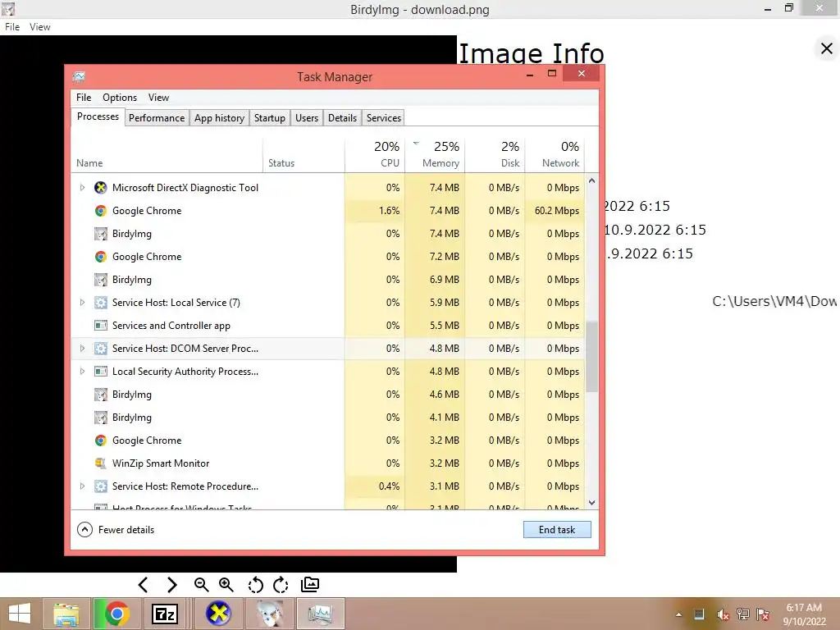Open the network tray icon
The width and height of the screenshot is (840, 630).
pos(743,614)
